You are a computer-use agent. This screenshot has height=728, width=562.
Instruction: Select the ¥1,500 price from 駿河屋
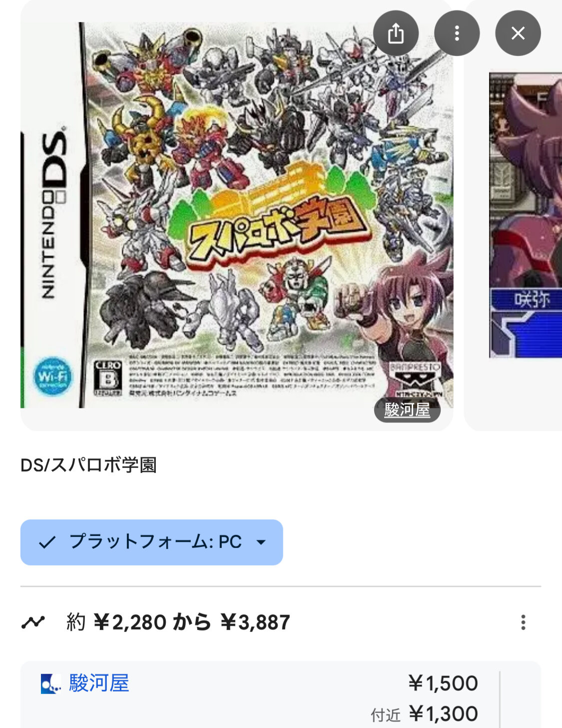[x=443, y=683]
